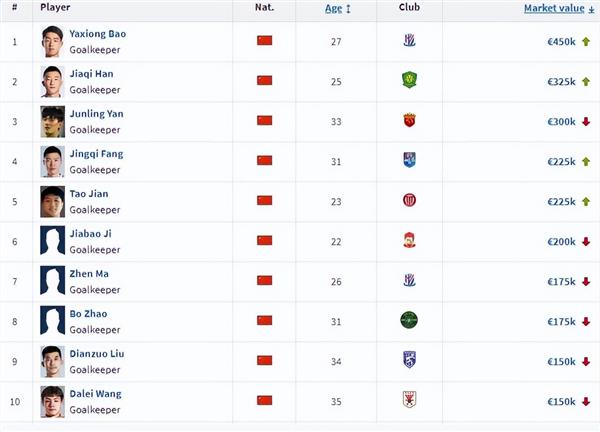Click Zhen Ma's placeholder silhouette image
The width and height of the screenshot is (600, 432).
[52, 281]
